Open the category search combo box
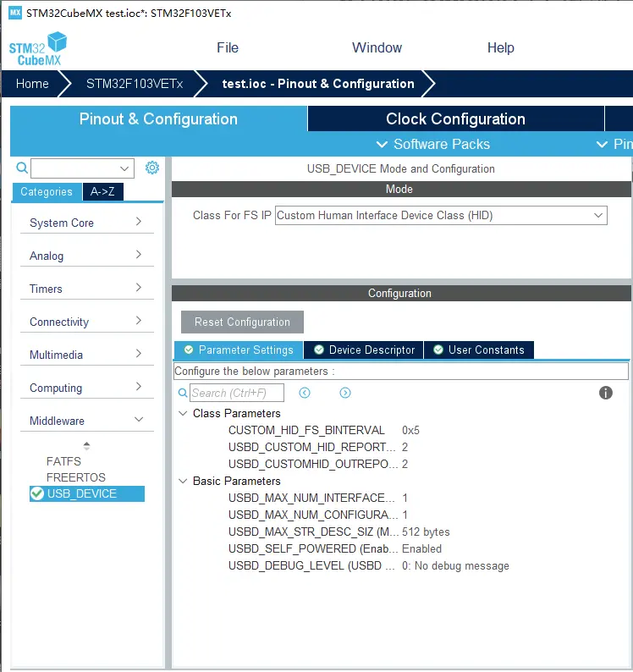Viewport: 633px width, 672px height. click(x=82, y=168)
